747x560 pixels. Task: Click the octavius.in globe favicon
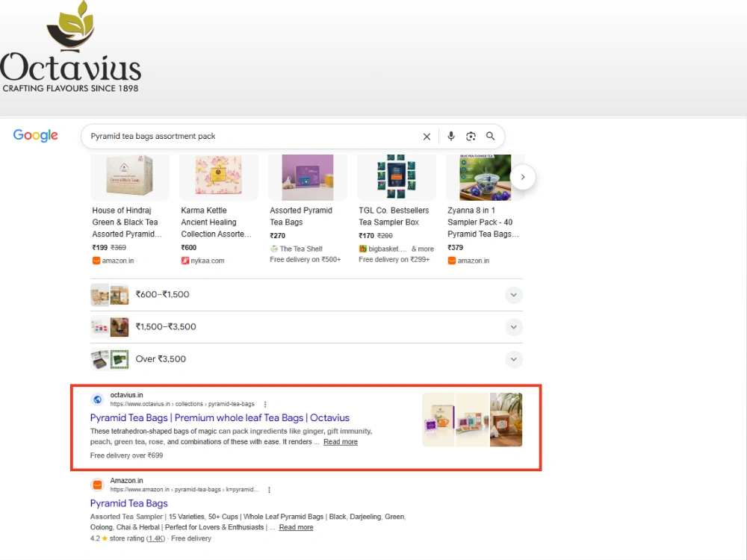(x=97, y=399)
